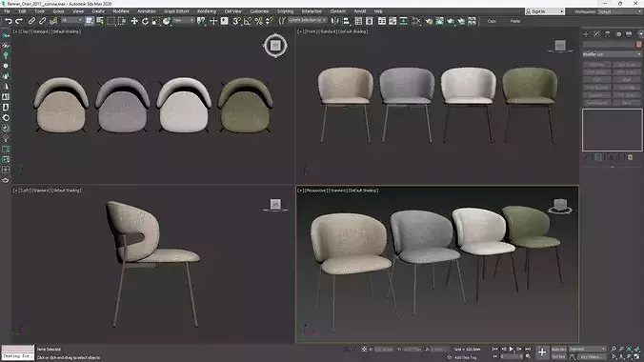Open the reference coordinate system dropdown
Screen dimensions: 644x362
(x=183, y=21)
